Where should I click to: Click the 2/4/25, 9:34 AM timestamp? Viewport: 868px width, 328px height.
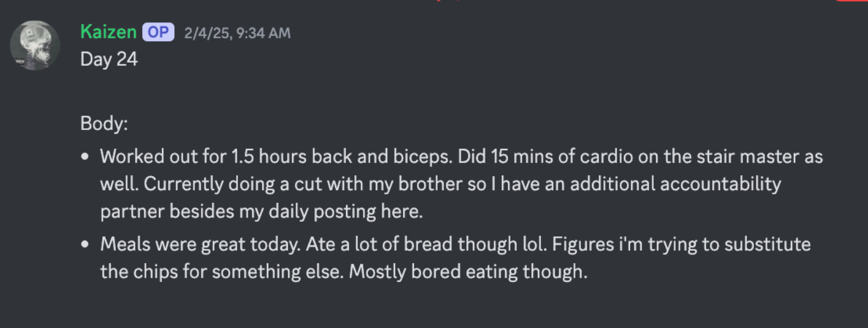tap(237, 33)
